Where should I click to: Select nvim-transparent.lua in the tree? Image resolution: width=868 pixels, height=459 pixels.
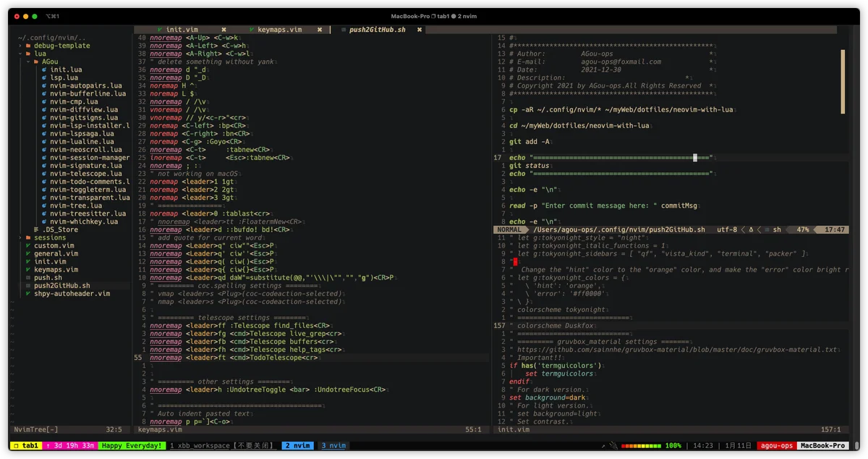point(90,198)
